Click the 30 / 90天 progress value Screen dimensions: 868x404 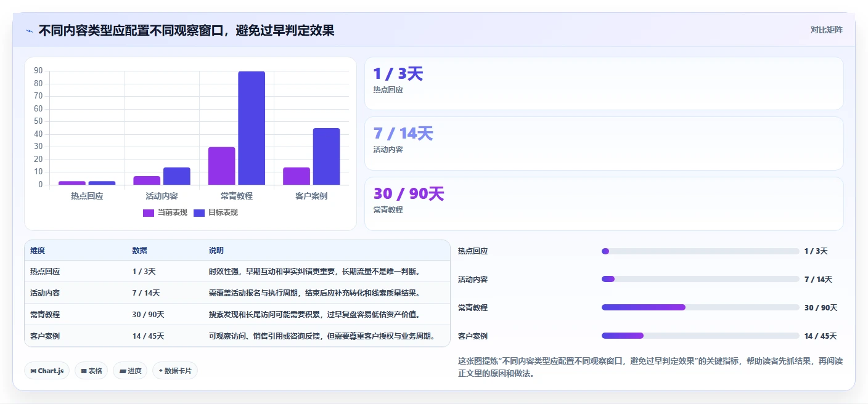click(x=821, y=308)
